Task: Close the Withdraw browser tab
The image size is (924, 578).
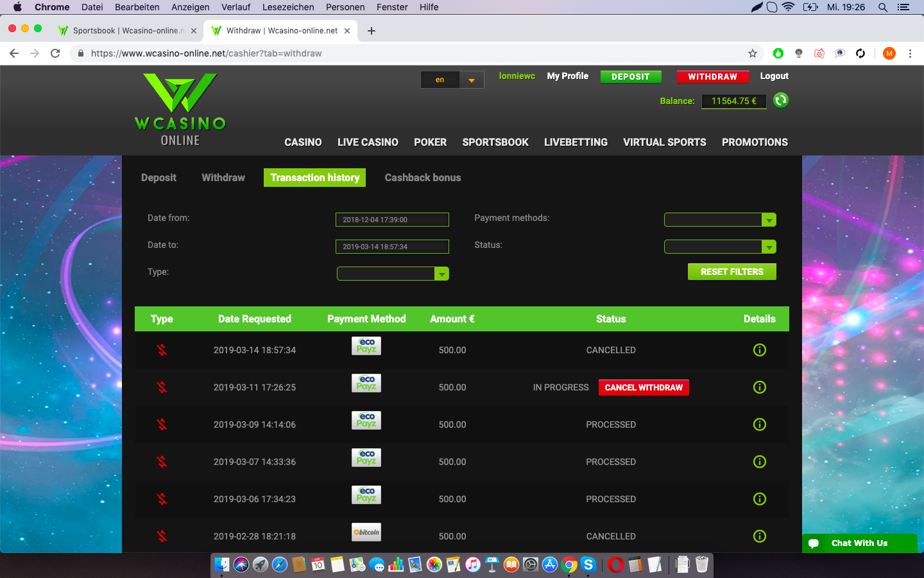Action: (x=347, y=31)
